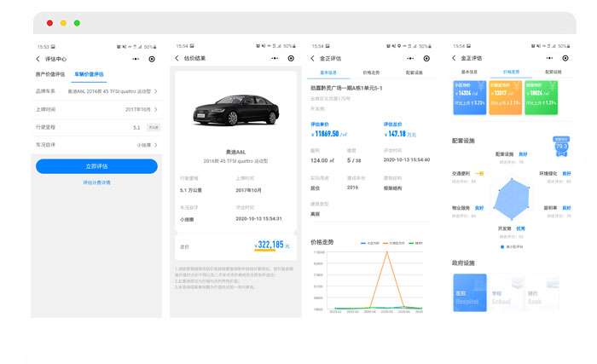Expand the 车况自评 condition chevron
597x364 pixels.
coord(156,145)
